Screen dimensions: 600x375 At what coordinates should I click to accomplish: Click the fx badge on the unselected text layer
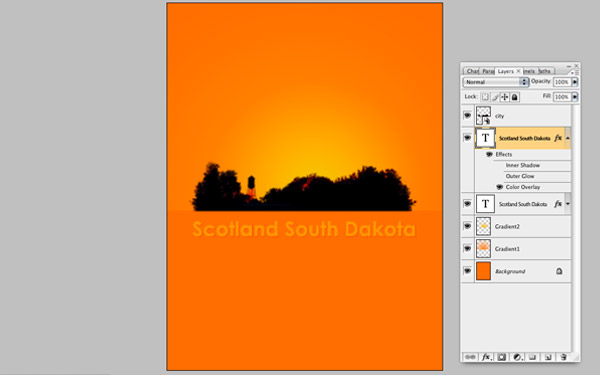tap(558, 204)
